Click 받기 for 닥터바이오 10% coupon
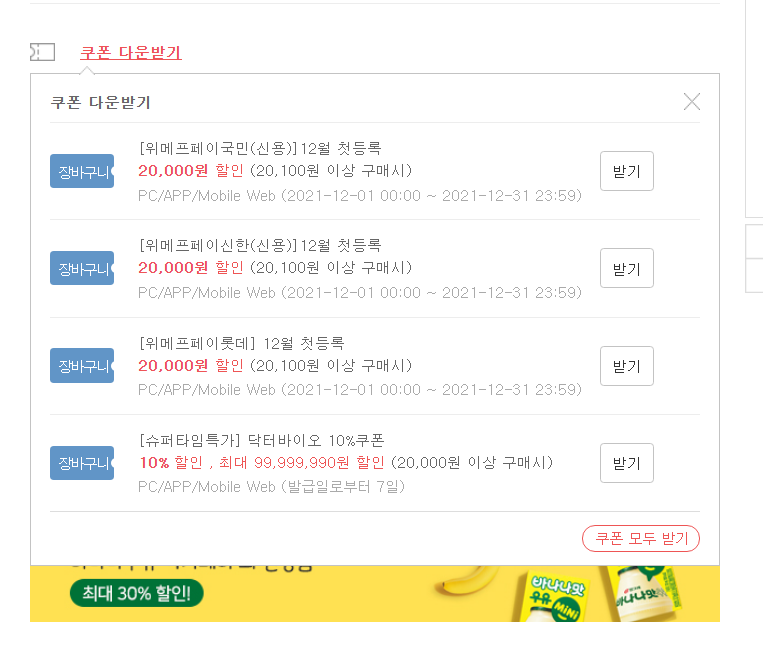This screenshot has width=763, height=657. (626, 463)
